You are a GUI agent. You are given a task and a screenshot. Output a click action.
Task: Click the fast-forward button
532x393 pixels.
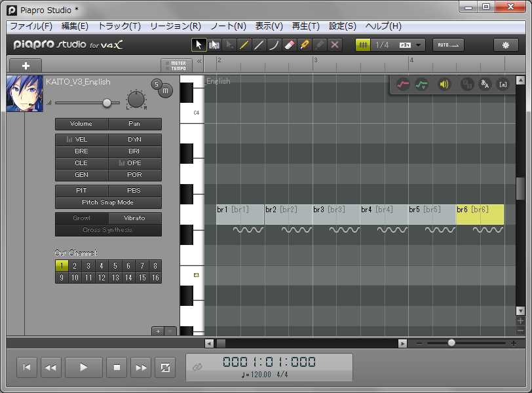click(141, 367)
